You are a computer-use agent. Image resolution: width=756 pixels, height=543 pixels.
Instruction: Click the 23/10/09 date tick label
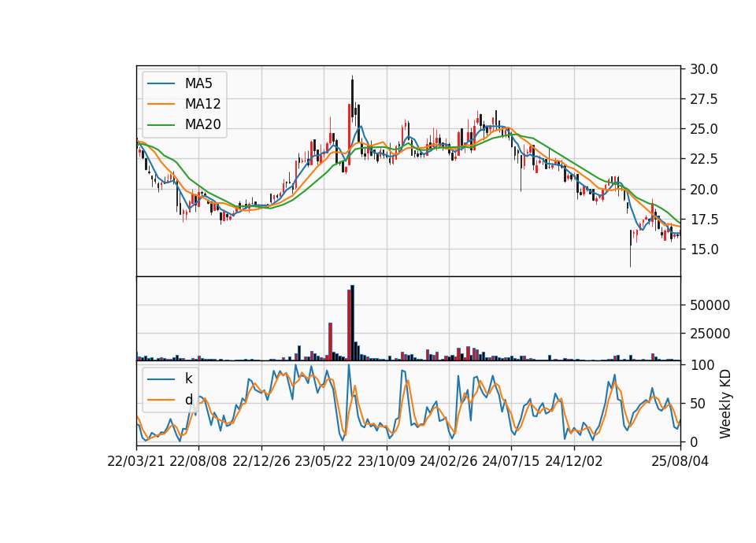(386, 461)
